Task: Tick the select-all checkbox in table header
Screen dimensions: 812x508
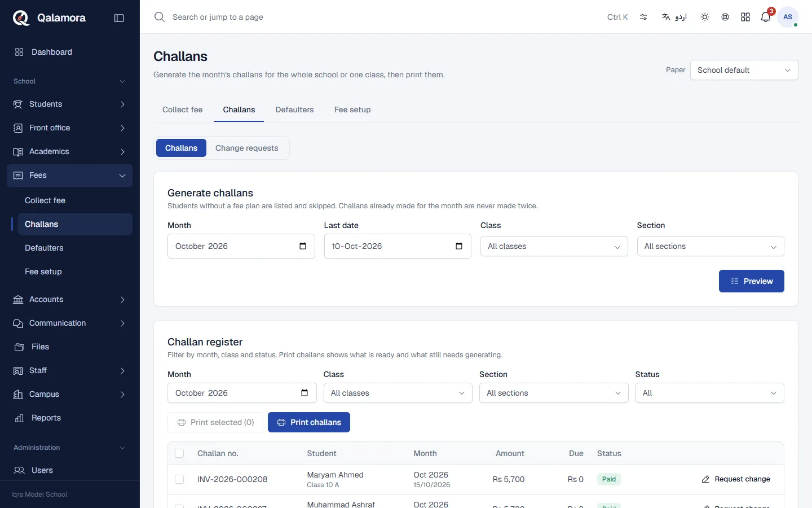Action: click(179, 453)
